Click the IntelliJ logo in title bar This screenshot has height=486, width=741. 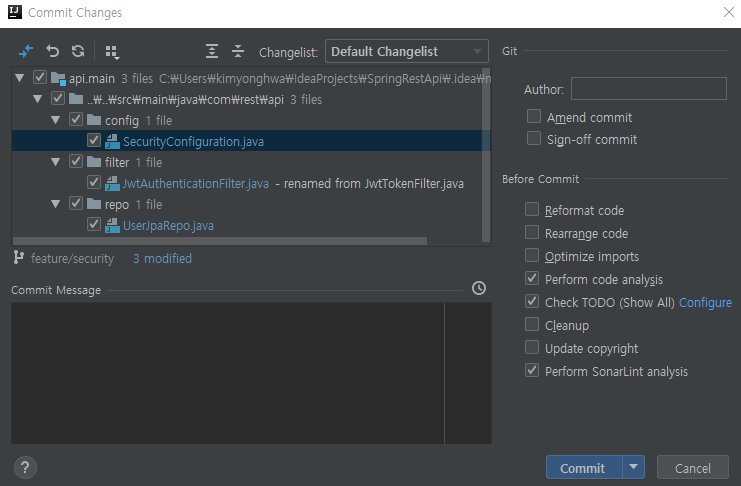click(x=15, y=12)
